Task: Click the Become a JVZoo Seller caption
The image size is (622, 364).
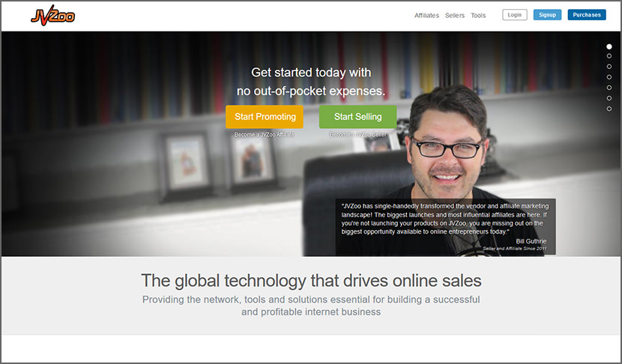Action: [357, 134]
